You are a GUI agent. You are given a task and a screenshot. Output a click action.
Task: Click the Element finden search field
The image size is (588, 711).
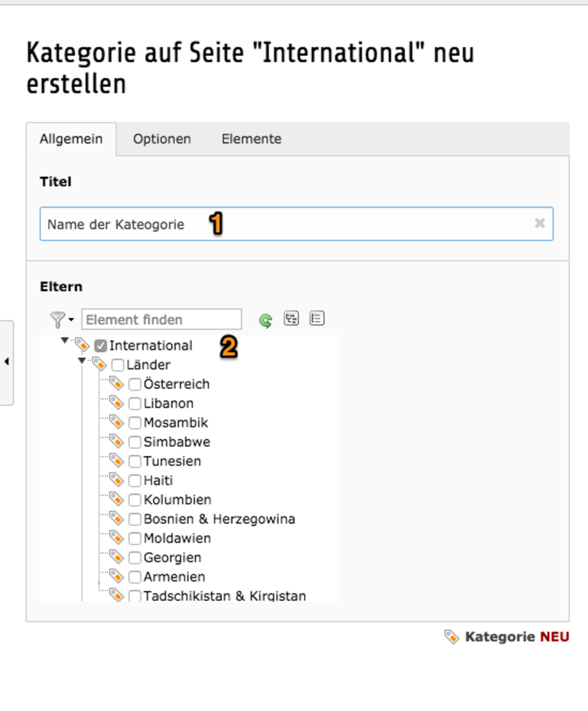coord(162,319)
